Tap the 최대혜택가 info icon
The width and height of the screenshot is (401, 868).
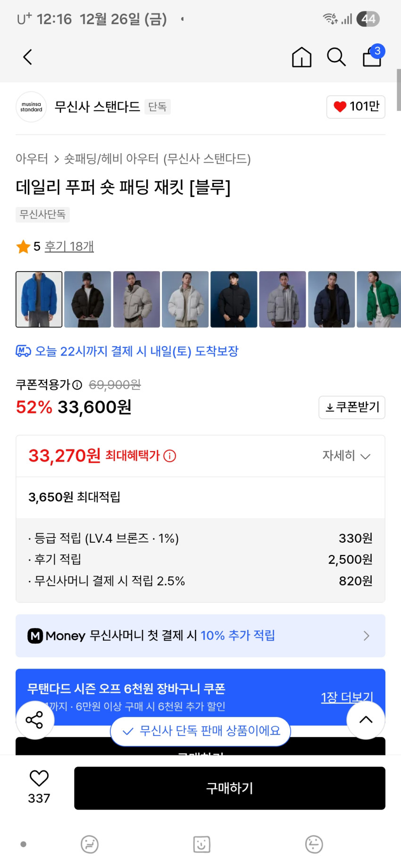[170, 456]
